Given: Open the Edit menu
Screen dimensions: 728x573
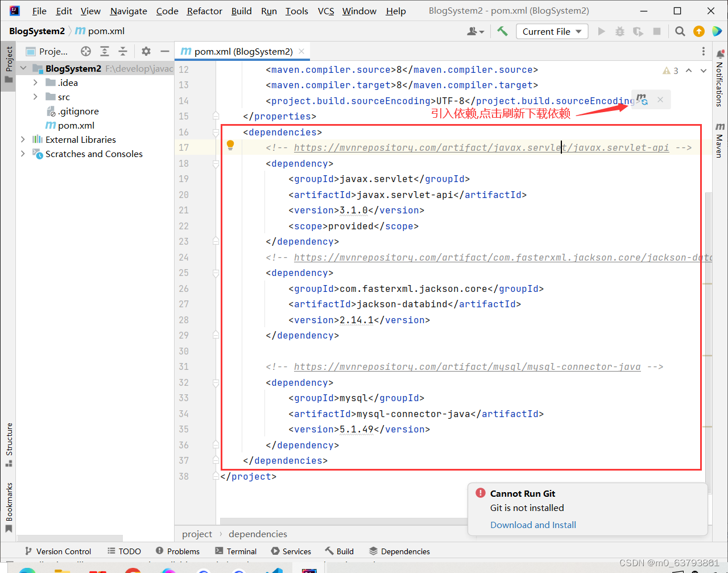Looking at the screenshot, I should (64, 11).
